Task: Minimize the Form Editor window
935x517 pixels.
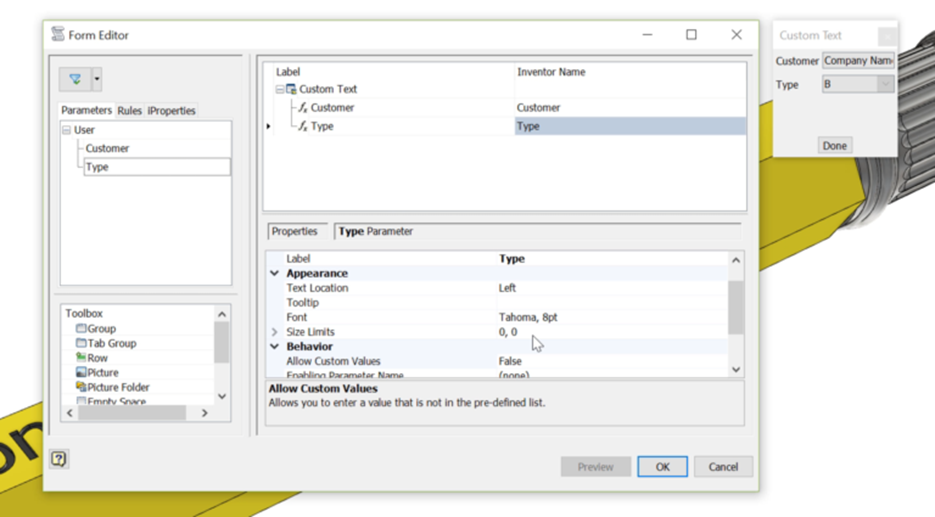Action: [647, 35]
